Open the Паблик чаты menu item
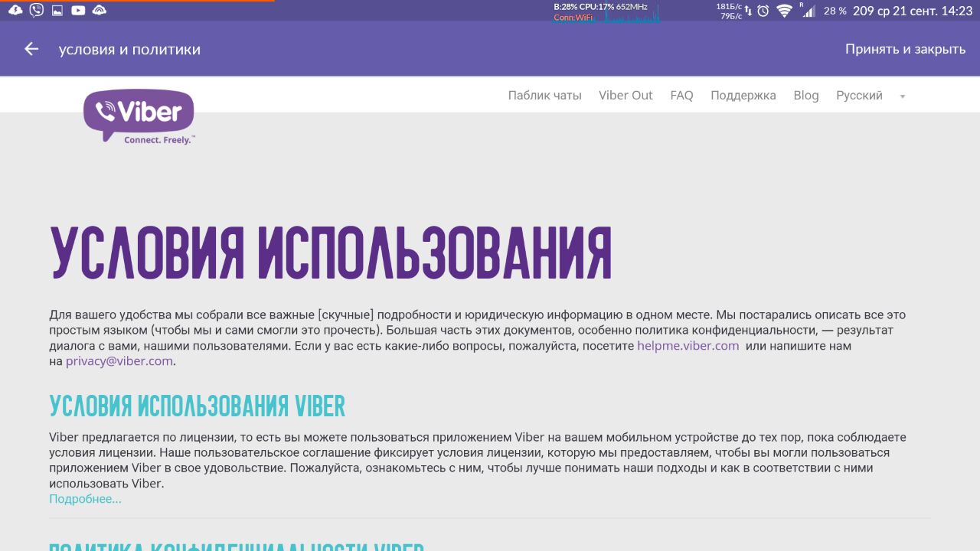The height and width of the screenshot is (551, 980). (x=544, y=96)
